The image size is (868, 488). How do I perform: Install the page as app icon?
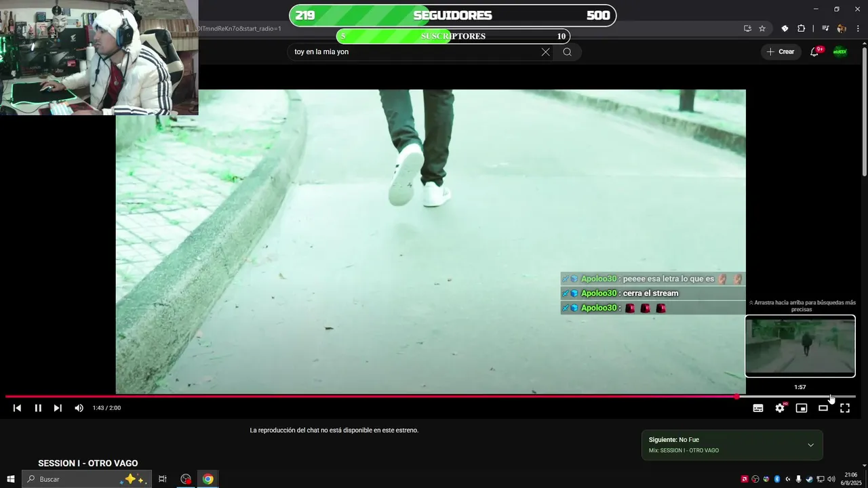point(747,28)
